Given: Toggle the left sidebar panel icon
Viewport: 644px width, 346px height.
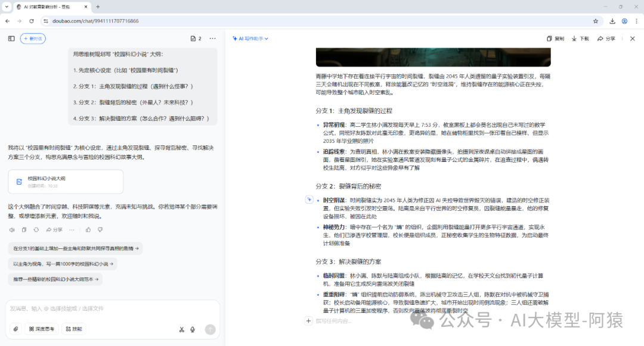Looking at the screenshot, I should pos(11,39).
